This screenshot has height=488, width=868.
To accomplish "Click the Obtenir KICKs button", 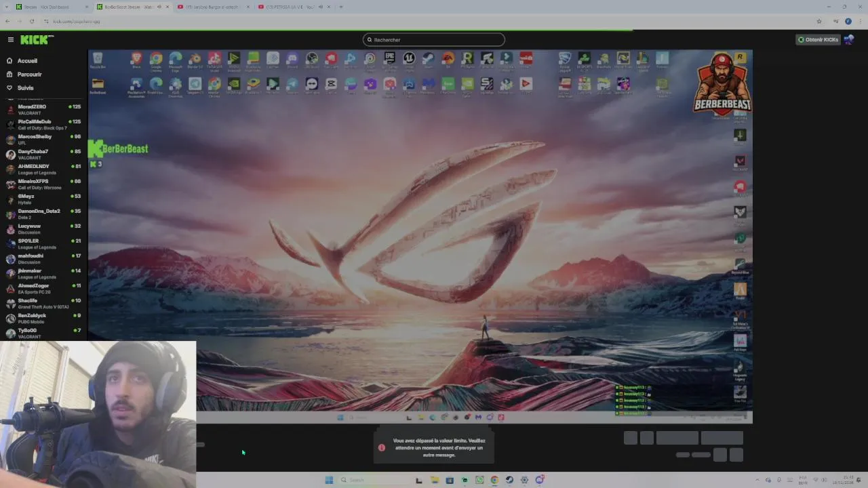I will (818, 39).
